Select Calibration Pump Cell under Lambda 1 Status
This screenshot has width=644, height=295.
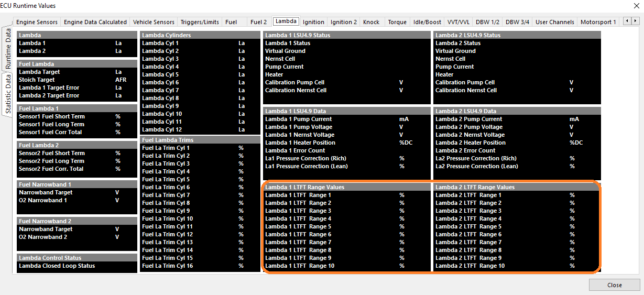click(x=347, y=82)
